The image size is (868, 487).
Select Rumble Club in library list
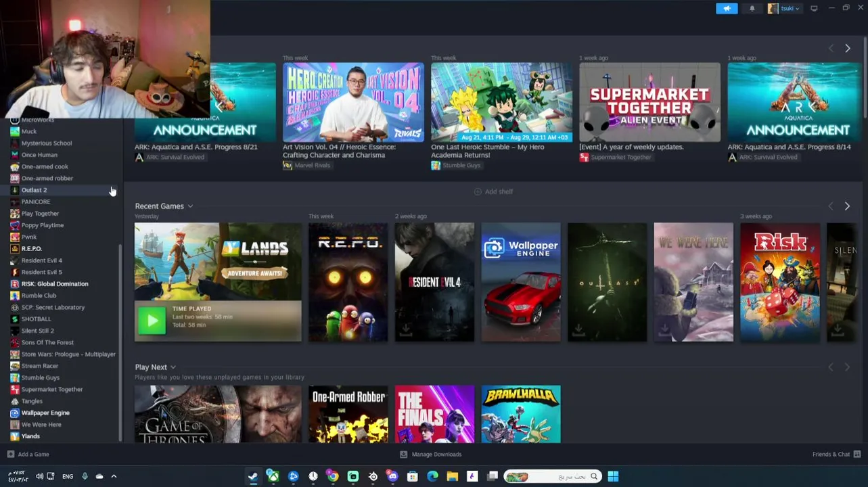pyautogui.click(x=39, y=296)
